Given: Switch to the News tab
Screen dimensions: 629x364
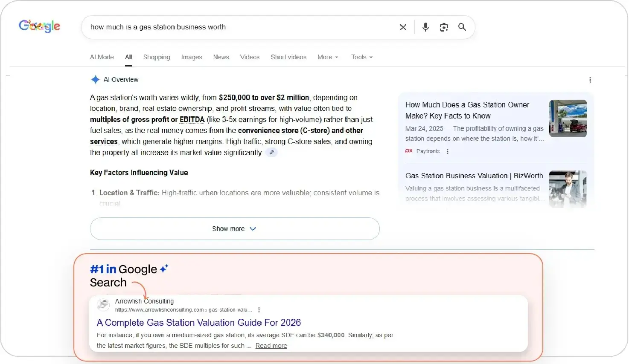Looking at the screenshot, I should point(221,57).
